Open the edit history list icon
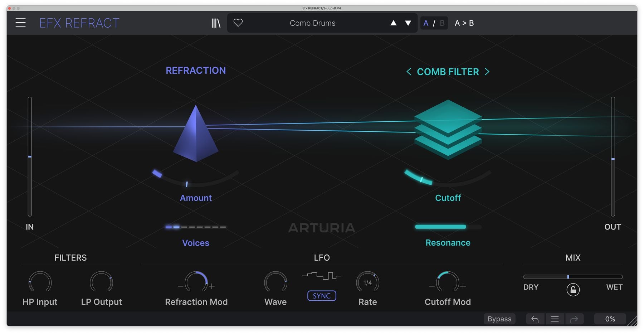This screenshot has height=334, width=644. pyautogui.click(x=555, y=319)
